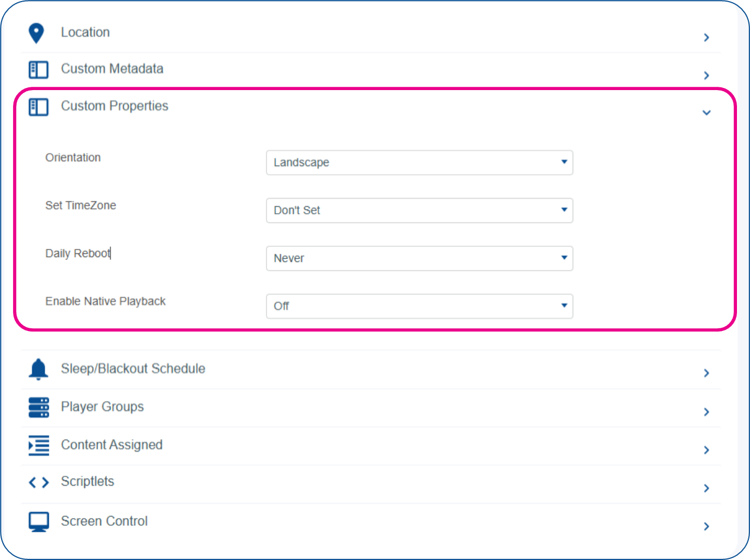Click the Scriptlets code brackets icon

(x=39, y=482)
